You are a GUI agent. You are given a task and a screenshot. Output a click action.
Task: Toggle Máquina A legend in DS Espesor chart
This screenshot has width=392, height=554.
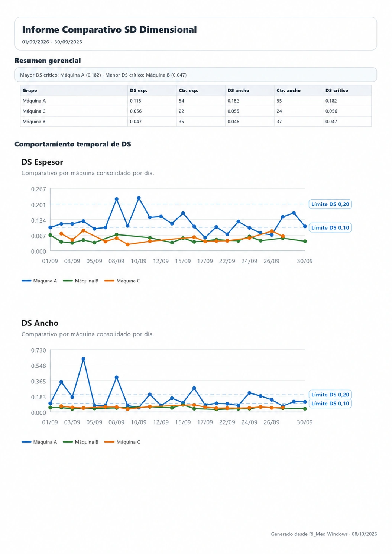[x=39, y=281]
